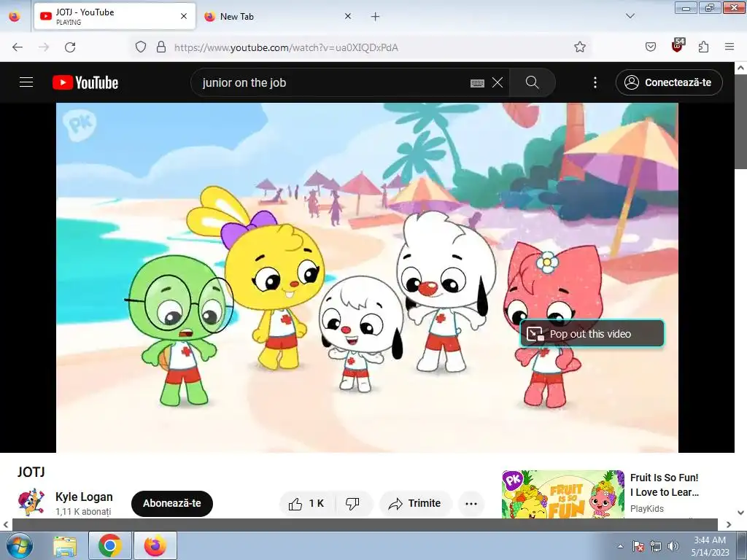This screenshot has height=560, width=747.
Task: Open the Kyle Logan channel name link
Action: [84, 497]
